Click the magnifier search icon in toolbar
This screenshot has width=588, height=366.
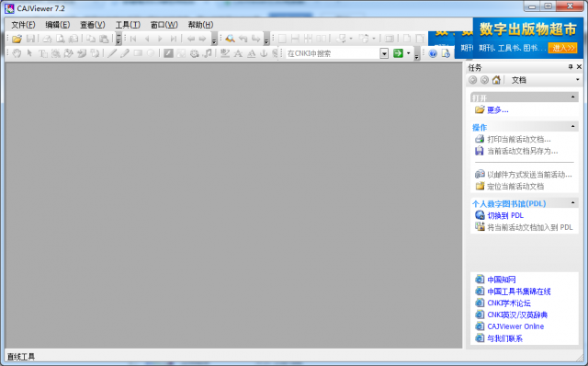[x=230, y=39]
